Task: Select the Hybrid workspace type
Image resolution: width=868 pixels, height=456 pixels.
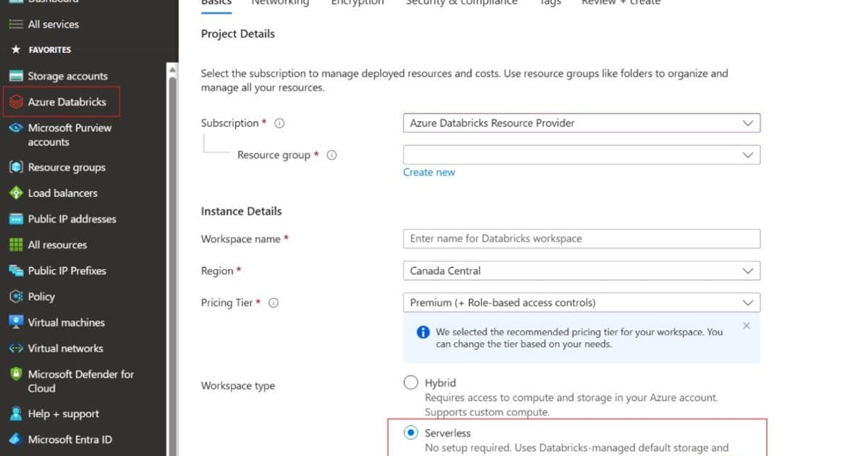Action: pos(411,382)
